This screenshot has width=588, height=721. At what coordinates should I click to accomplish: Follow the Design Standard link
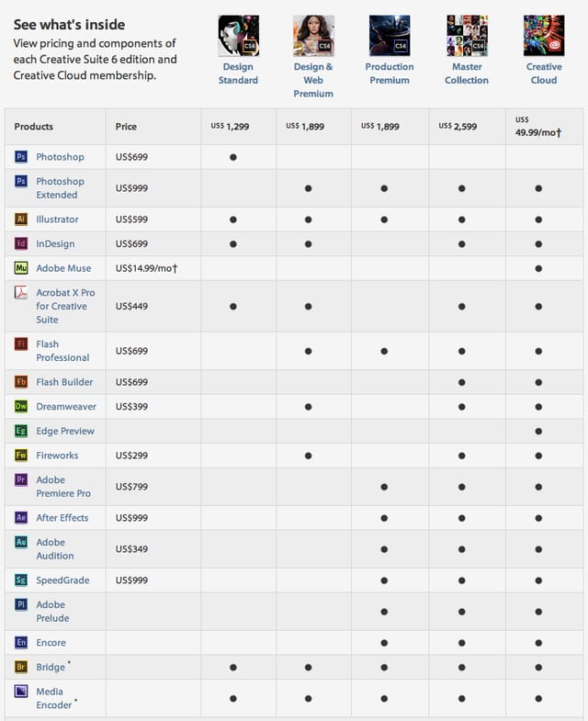tap(238, 73)
